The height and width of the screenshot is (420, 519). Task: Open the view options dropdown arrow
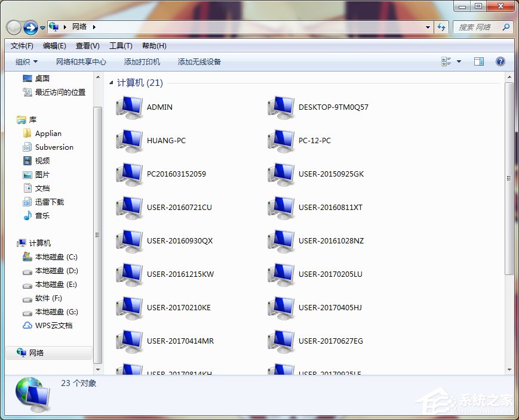pyautogui.click(x=459, y=61)
